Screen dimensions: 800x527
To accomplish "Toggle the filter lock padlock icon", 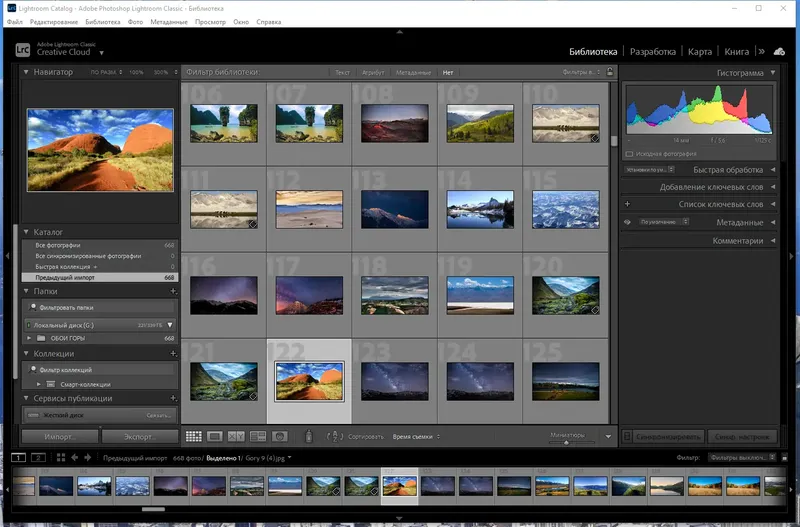I will (610, 72).
